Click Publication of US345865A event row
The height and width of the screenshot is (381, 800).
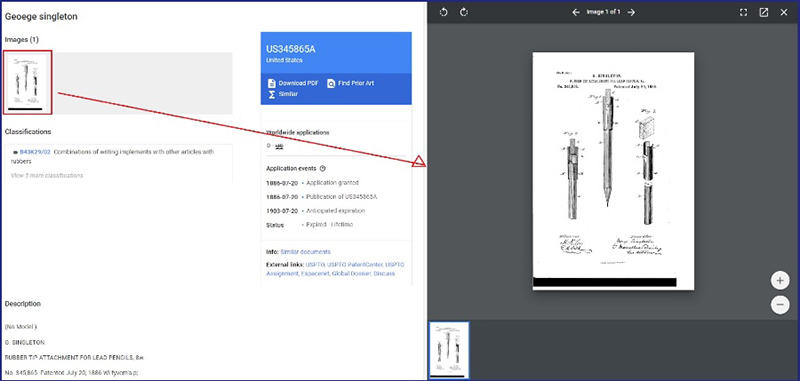point(322,197)
